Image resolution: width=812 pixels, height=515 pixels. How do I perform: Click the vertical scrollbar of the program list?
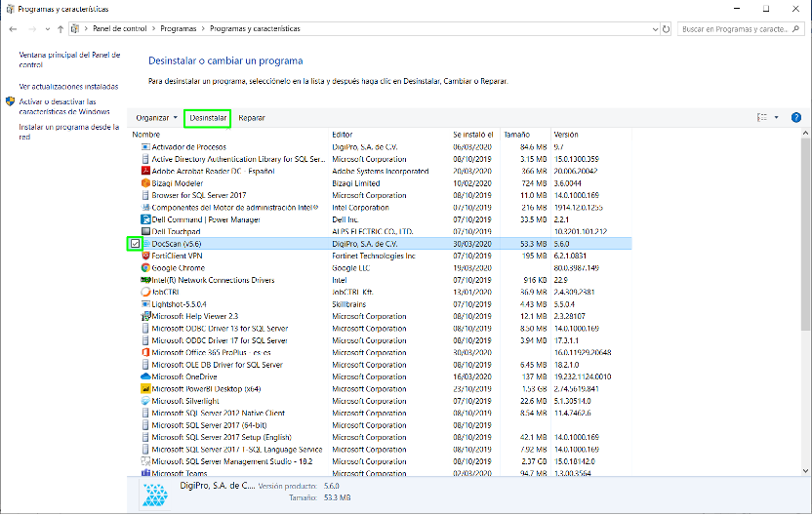[x=803, y=293]
